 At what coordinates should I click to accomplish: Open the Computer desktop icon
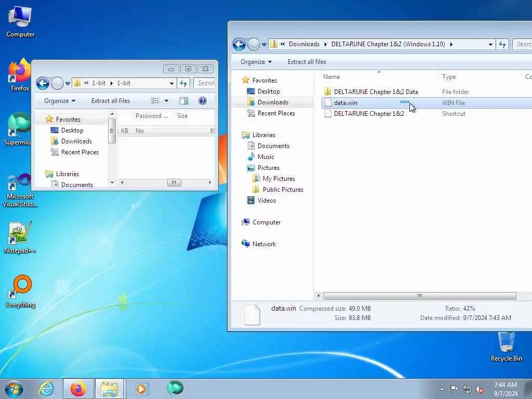click(20, 21)
